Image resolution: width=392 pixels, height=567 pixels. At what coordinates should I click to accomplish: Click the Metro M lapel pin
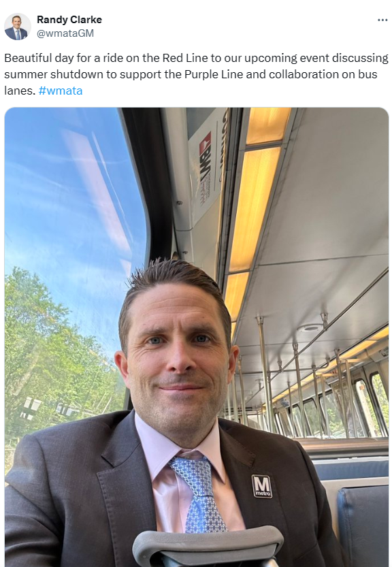(x=261, y=486)
